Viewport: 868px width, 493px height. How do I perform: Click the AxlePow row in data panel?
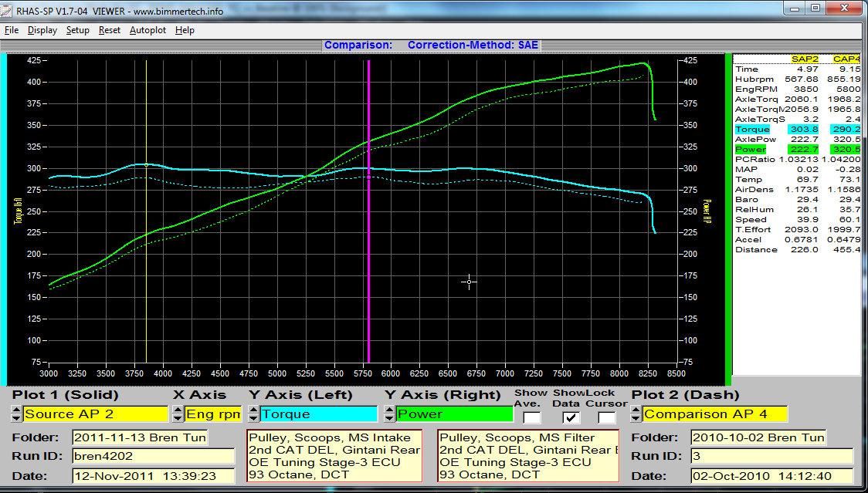(x=798, y=140)
